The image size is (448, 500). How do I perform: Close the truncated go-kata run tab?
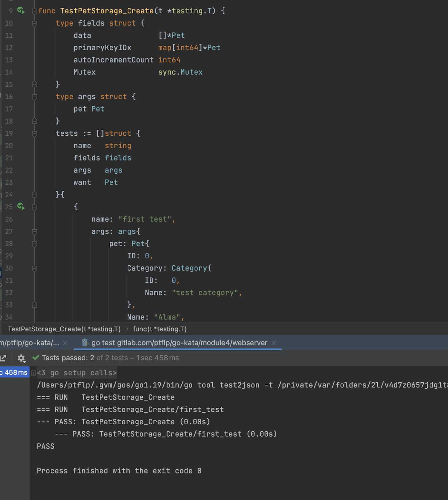pos(65,343)
